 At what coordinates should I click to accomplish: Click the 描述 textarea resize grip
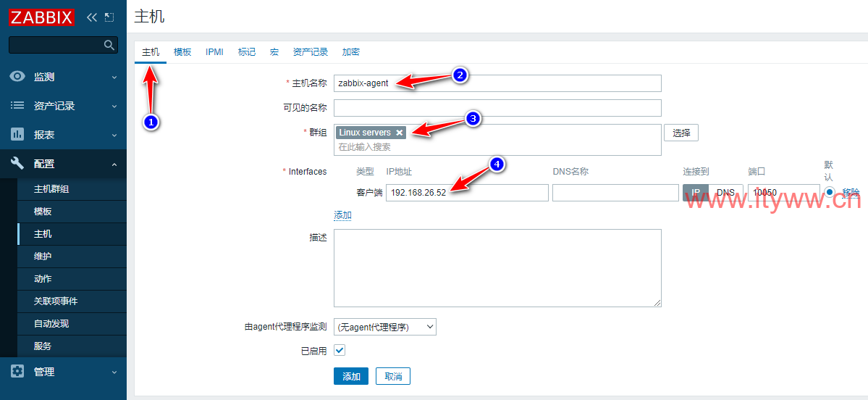pos(657,302)
